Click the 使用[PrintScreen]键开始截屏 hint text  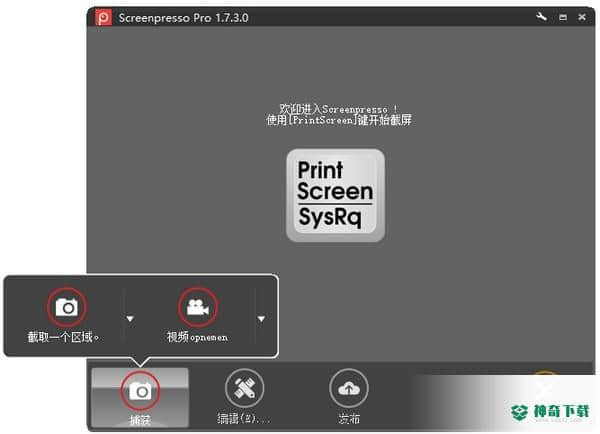(339, 120)
